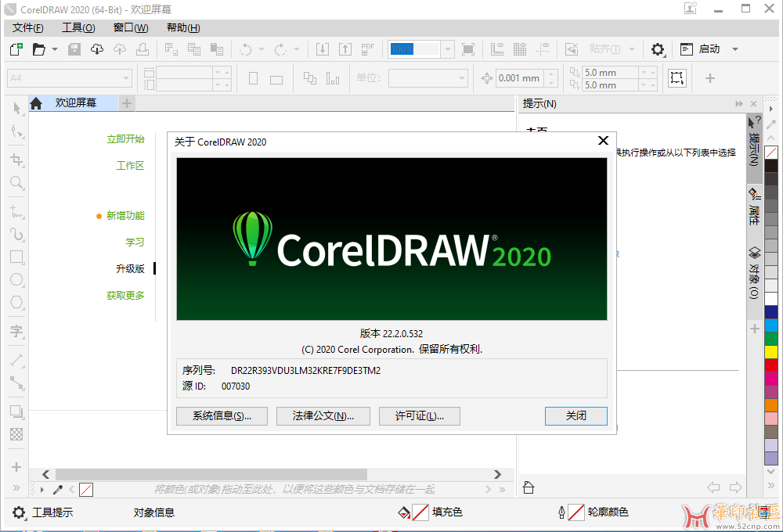Open the 文件(F) menu
783x532 pixels.
tap(28, 28)
